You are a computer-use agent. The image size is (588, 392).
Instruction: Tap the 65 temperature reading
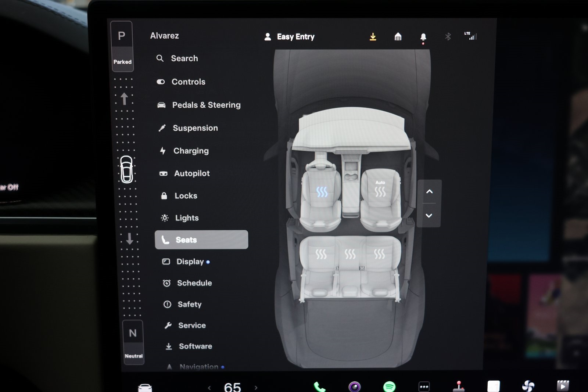click(232, 387)
